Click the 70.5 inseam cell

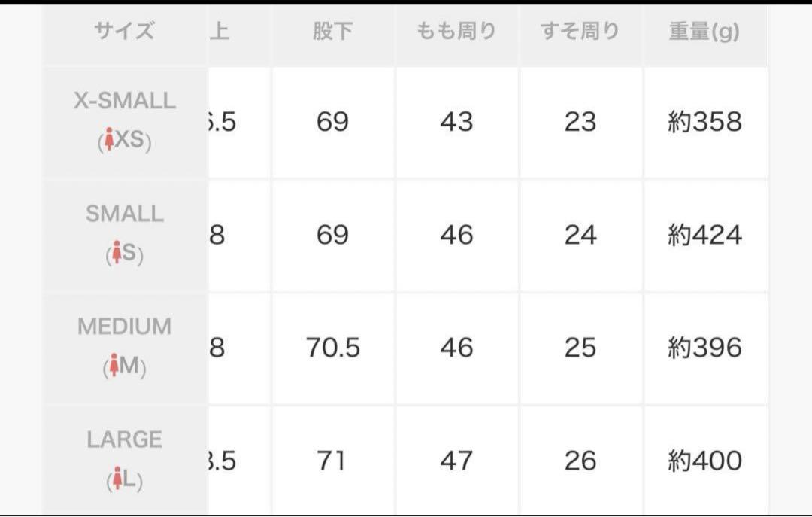333,348
